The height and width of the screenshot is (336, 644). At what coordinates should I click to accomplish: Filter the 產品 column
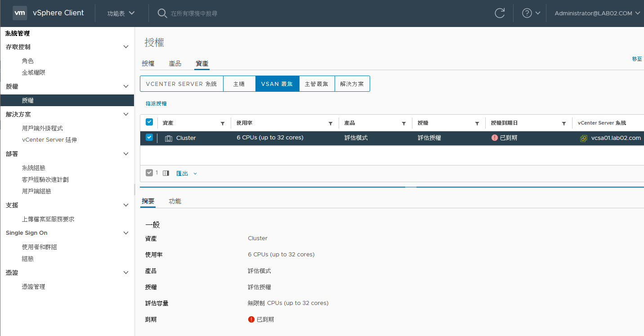point(404,123)
